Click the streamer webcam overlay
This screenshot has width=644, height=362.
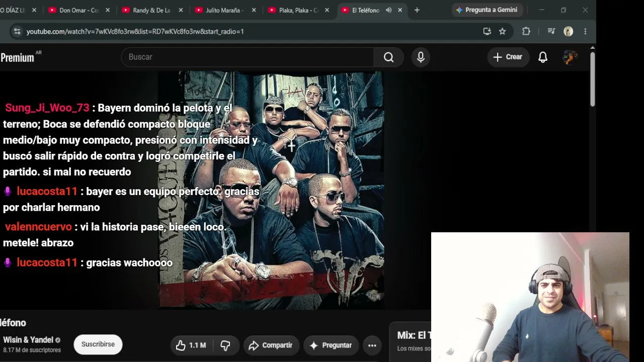pos(530,297)
